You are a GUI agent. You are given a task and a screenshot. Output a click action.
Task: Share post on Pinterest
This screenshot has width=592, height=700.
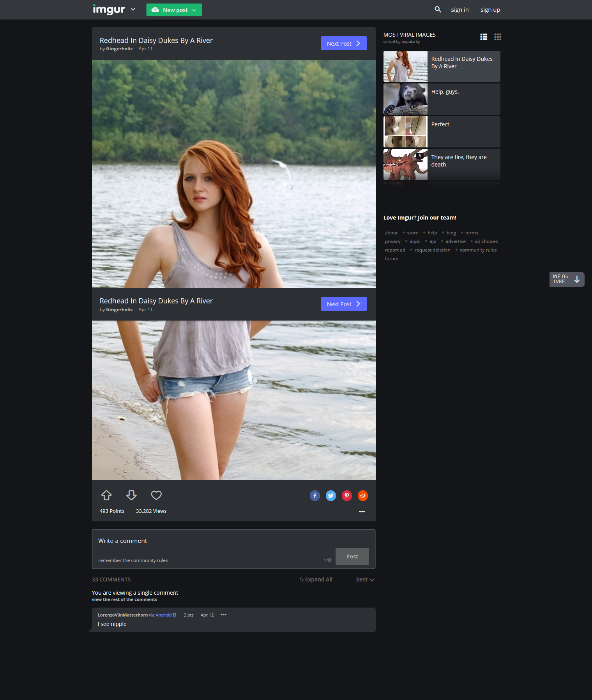[x=347, y=496]
